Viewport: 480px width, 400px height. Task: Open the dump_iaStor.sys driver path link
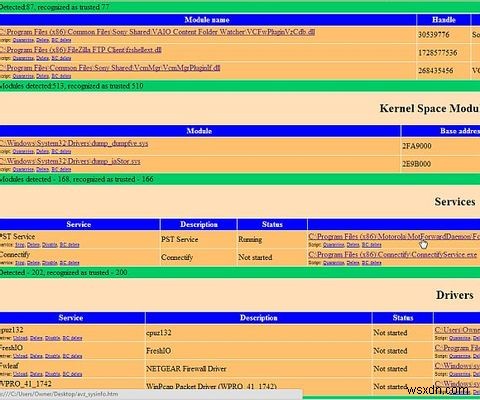[70, 161]
